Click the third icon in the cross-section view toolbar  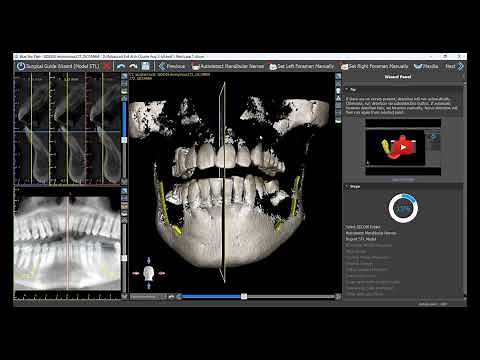point(124,91)
